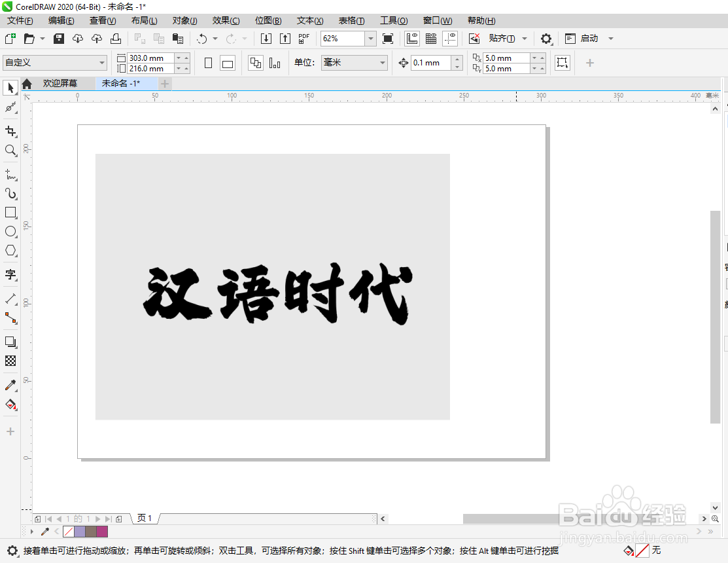Select the Text tool
The height and width of the screenshot is (563, 728).
point(10,275)
